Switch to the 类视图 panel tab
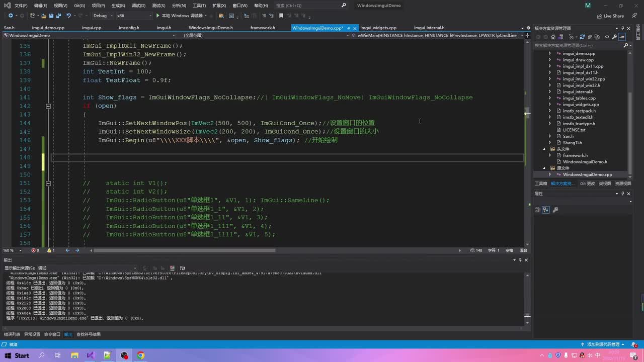The height and width of the screenshot is (362, 644). pos(605,184)
